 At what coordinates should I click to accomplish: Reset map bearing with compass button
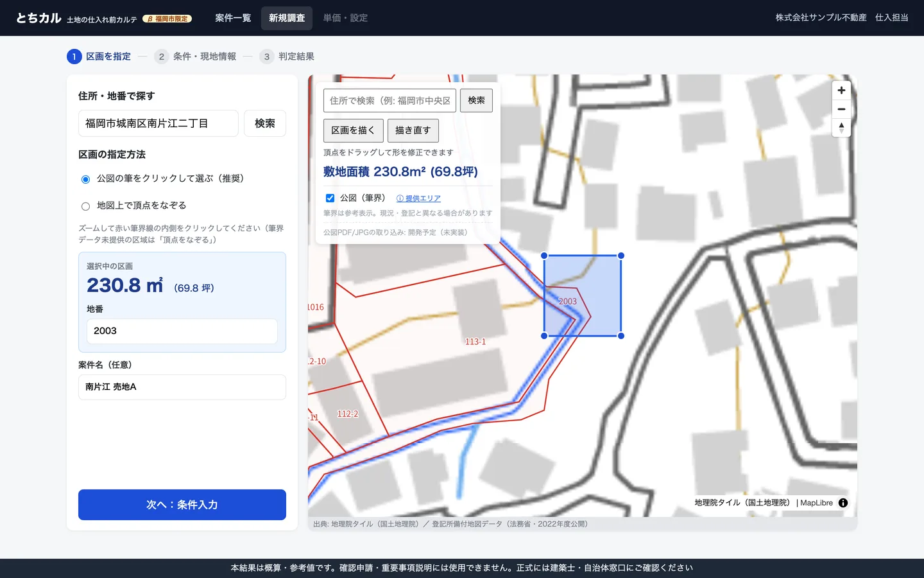click(841, 128)
